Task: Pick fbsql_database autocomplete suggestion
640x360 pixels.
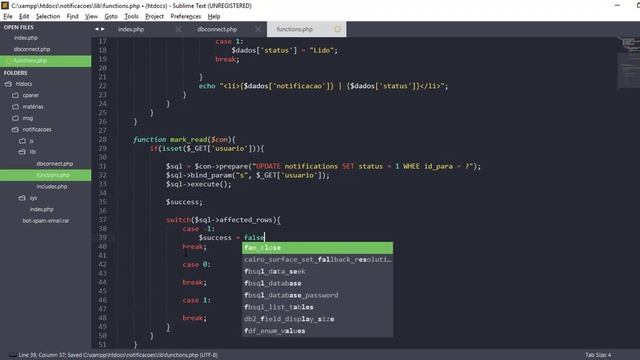Action: [x=318, y=283]
